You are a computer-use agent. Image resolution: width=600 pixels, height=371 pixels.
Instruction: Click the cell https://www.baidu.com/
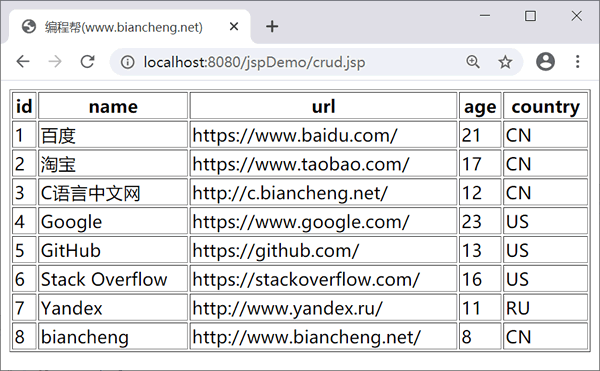(323, 135)
